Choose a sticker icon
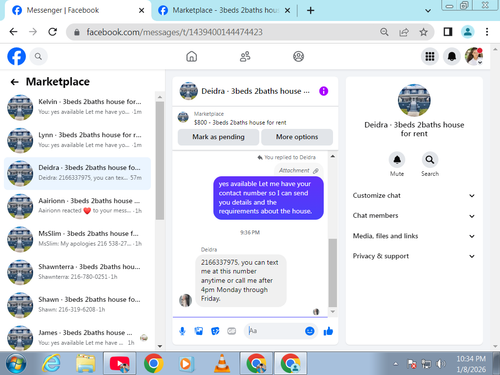Viewport: 500px width, 375px height. point(215,331)
